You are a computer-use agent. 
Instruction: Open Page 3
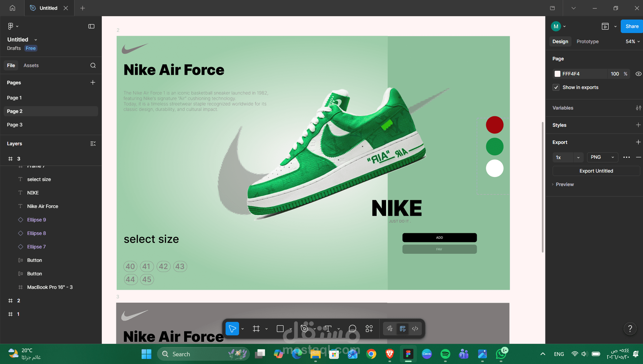pyautogui.click(x=51, y=125)
